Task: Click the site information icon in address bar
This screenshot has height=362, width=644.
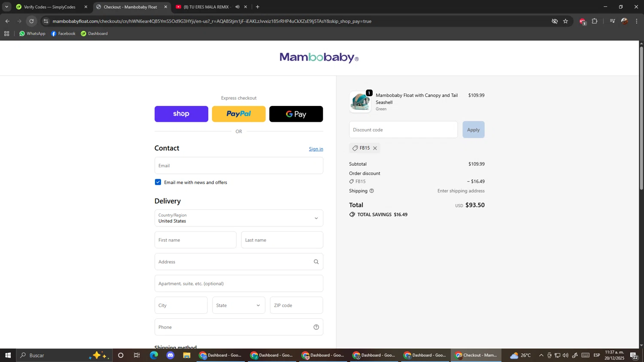Action: pyautogui.click(x=46, y=21)
